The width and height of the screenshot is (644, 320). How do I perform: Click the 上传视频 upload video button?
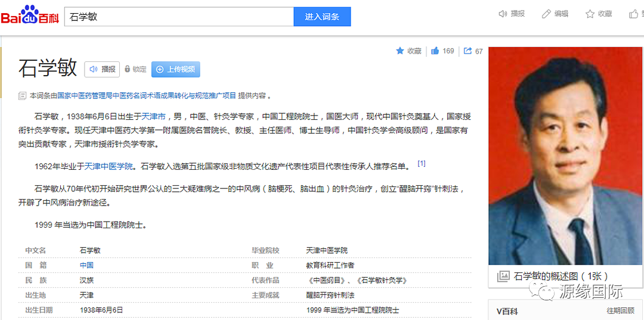(175, 69)
